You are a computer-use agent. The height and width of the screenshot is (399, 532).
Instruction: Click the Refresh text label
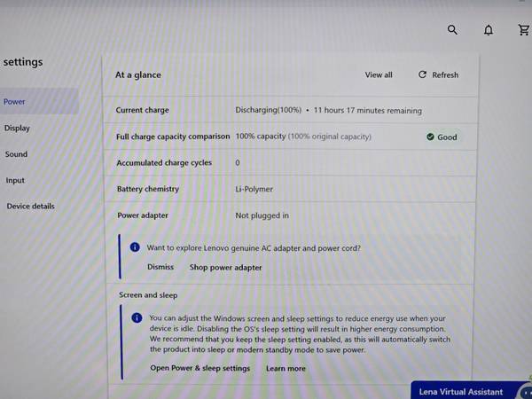pos(445,75)
